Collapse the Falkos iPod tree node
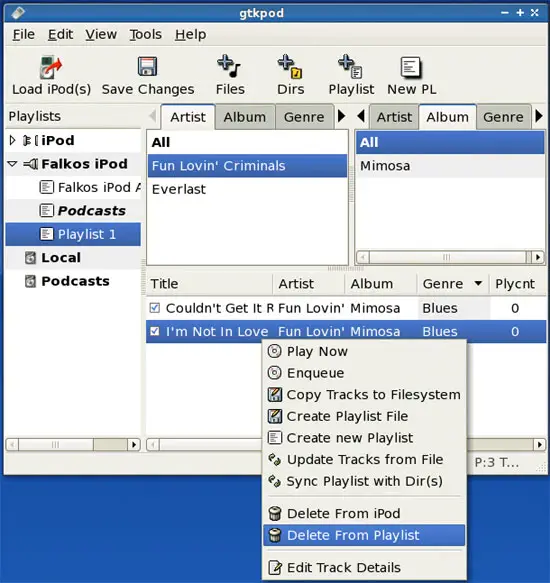 coord(12,164)
